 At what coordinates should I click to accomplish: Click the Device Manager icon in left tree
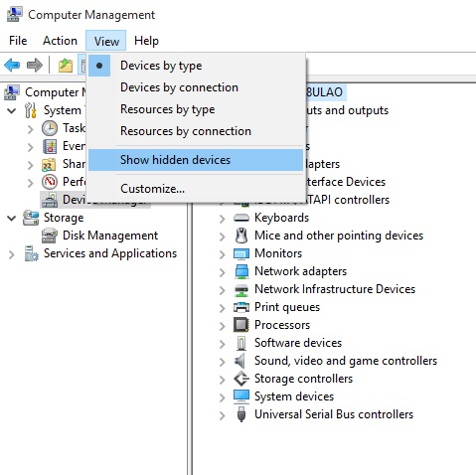point(50,200)
